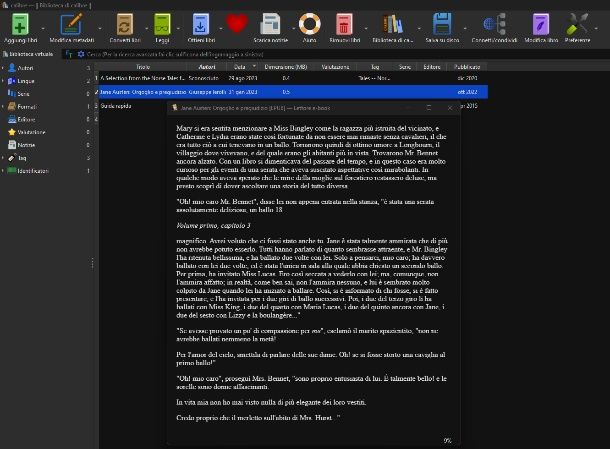Click the reading progress percentage in viewer
Screen dimensions: 610x449
tap(447, 440)
